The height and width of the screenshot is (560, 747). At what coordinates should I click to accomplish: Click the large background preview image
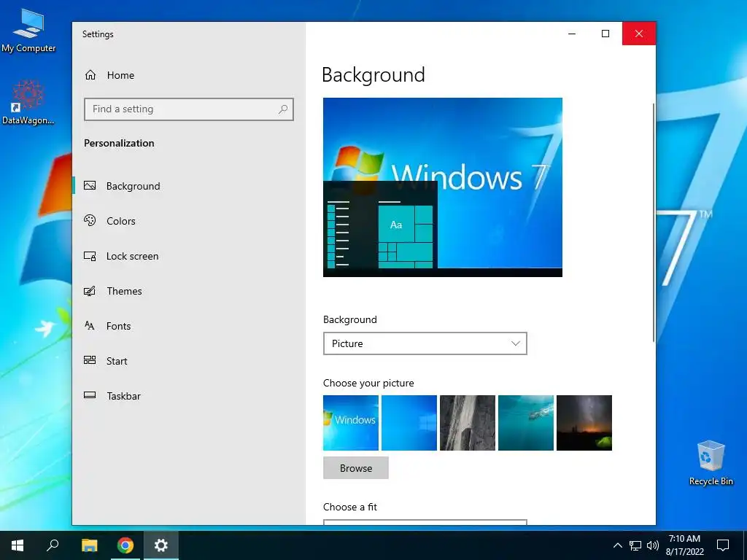(443, 187)
